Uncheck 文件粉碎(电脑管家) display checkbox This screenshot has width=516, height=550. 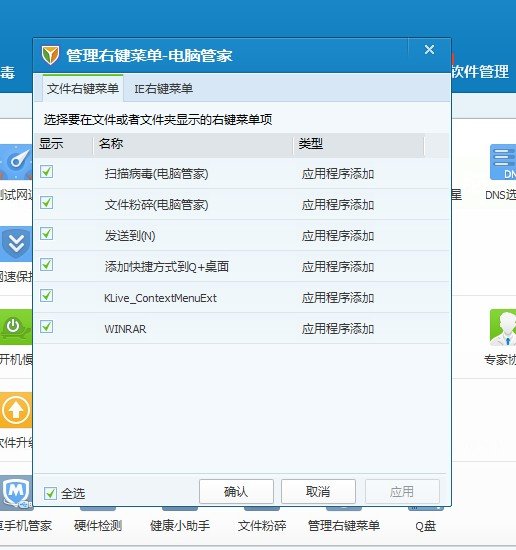pyautogui.click(x=46, y=203)
